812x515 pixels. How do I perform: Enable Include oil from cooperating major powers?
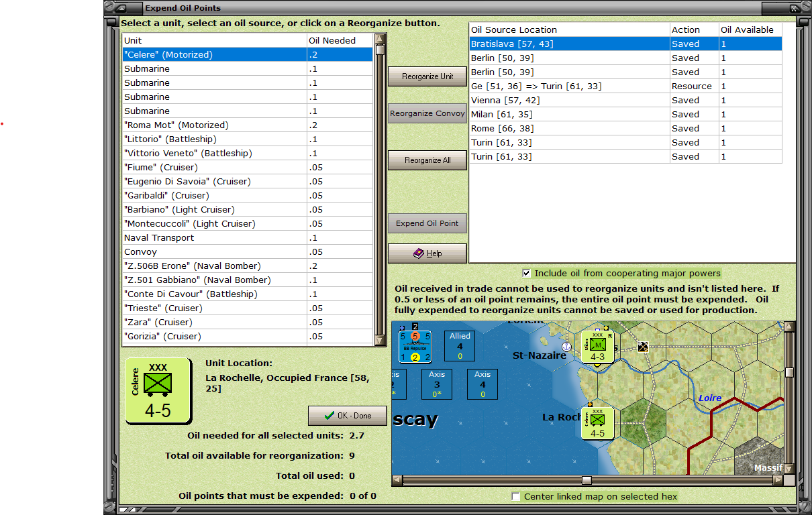tap(527, 274)
